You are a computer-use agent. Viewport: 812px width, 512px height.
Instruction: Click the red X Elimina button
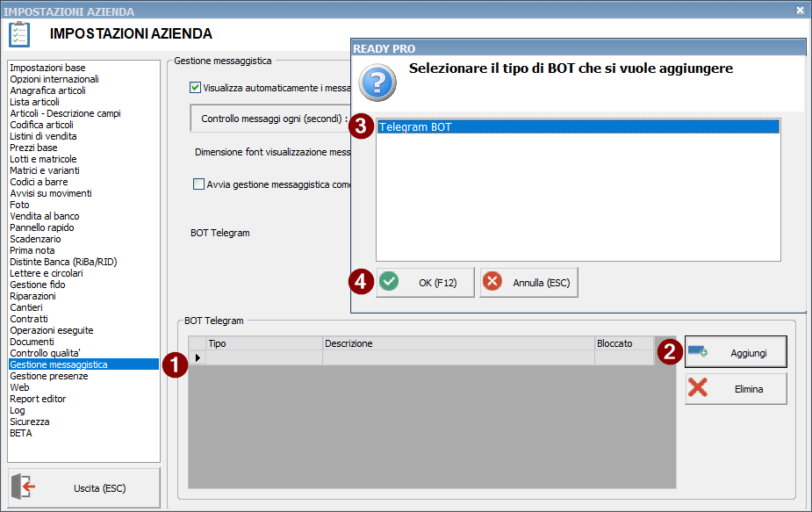pos(736,389)
